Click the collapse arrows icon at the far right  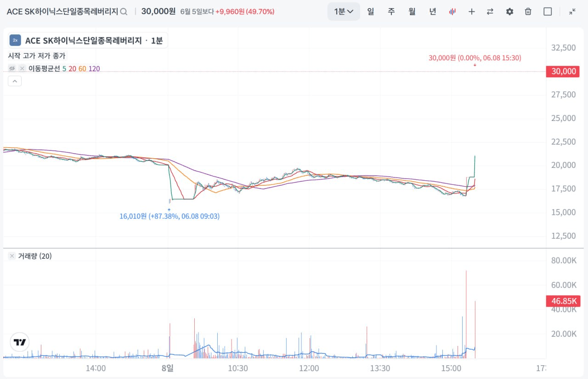coord(572,11)
